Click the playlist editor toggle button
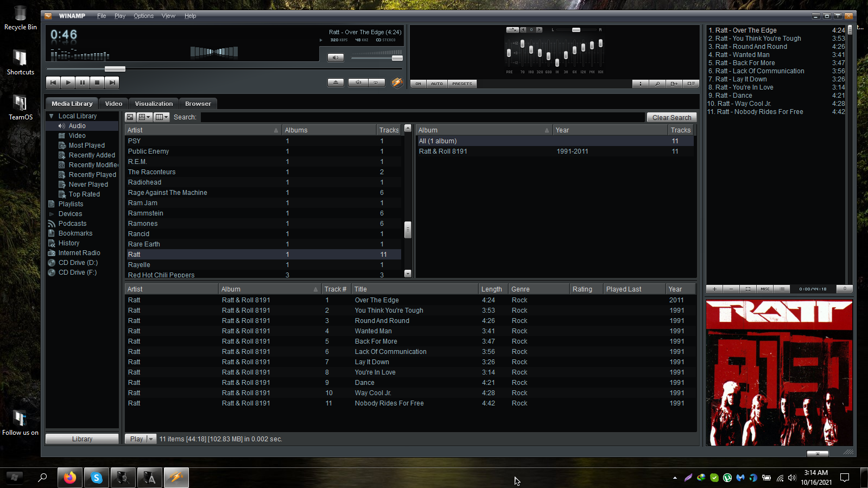 [x=690, y=84]
